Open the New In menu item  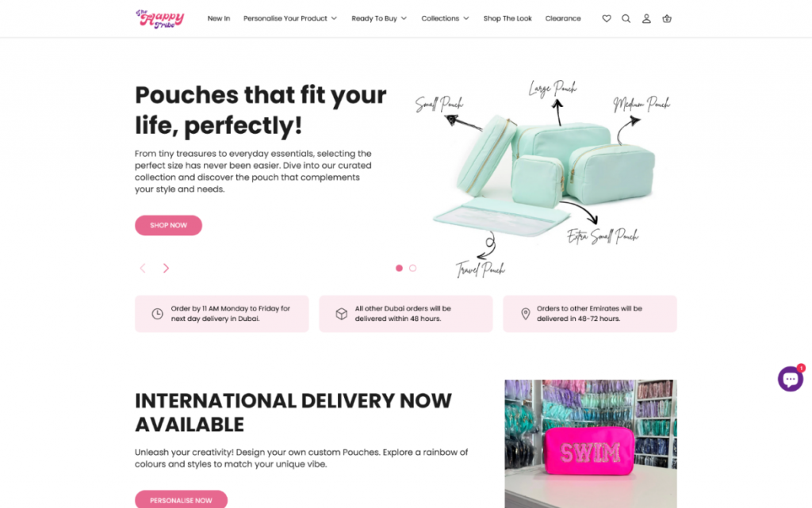point(219,18)
